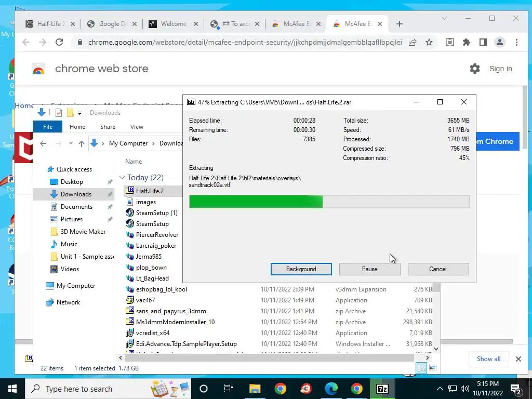Viewport: 532px width, 399px height.
Task: Select the SteamSetup (1) file
Action: (156, 212)
